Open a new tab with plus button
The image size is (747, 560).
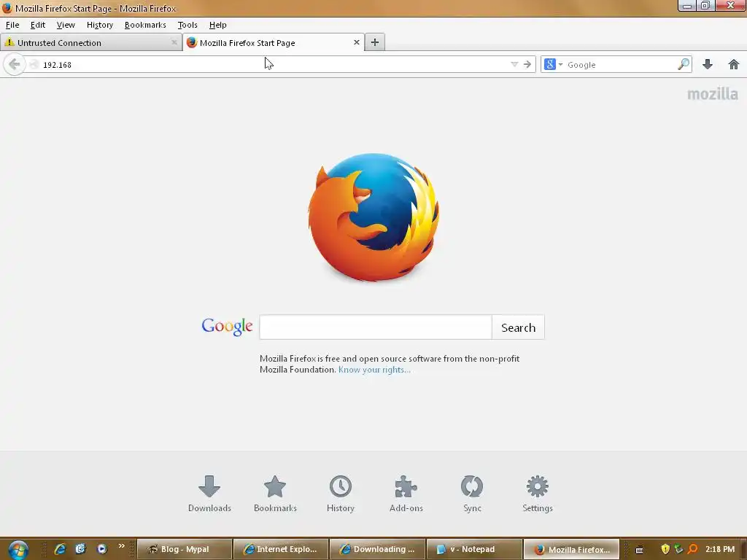click(x=375, y=42)
